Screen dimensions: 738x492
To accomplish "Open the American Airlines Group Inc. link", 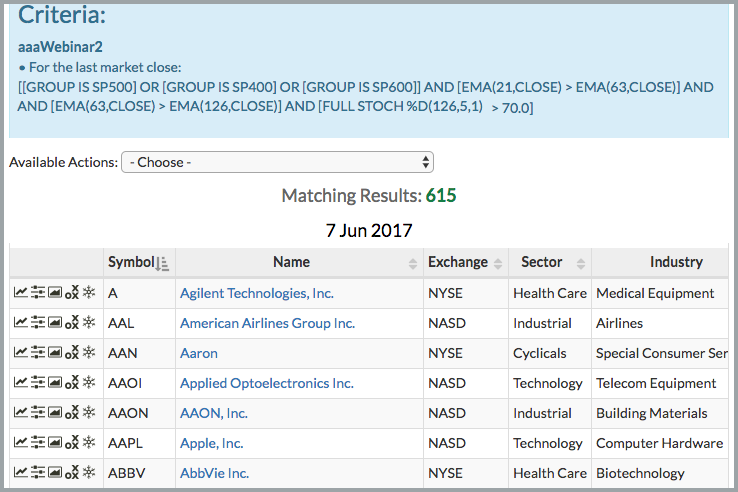I will tap(267, 323).
